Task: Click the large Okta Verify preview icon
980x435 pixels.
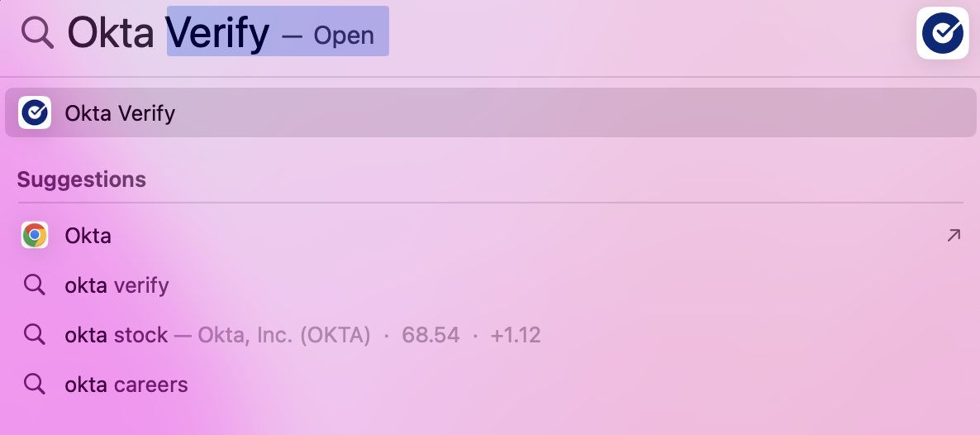Action: click(942, 32)
